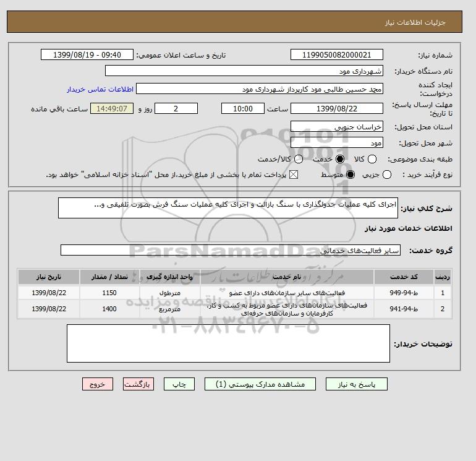Click the شرح کلی نیاز description box

point(228,208)
